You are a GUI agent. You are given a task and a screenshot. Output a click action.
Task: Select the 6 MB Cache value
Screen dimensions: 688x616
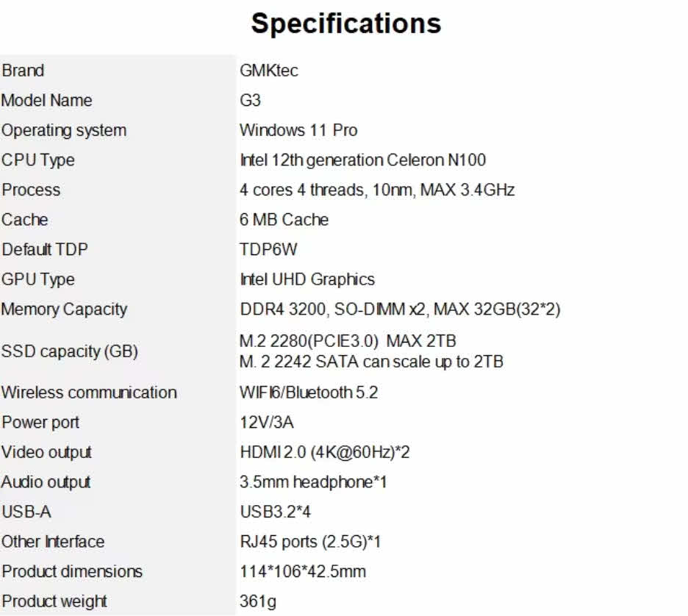tap(284, 220)
